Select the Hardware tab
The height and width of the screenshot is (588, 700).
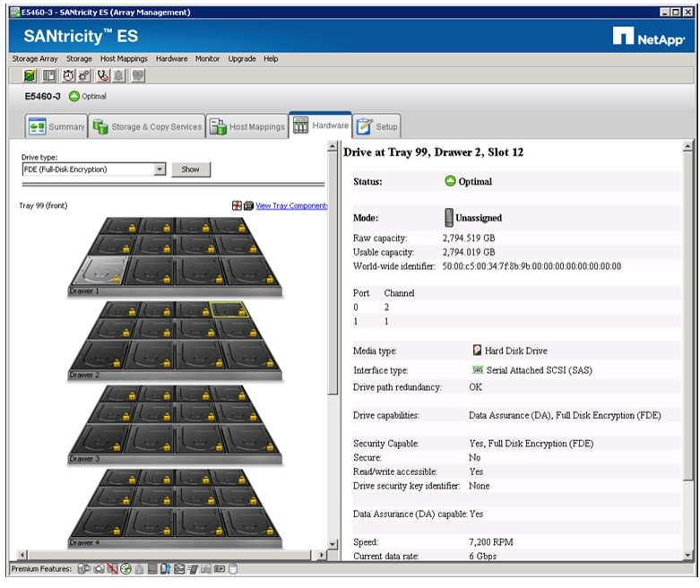(321, 125)
